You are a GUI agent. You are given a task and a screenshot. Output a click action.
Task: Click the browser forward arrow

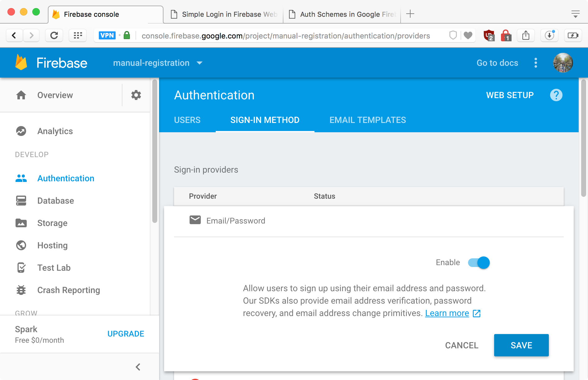(31, 35)
